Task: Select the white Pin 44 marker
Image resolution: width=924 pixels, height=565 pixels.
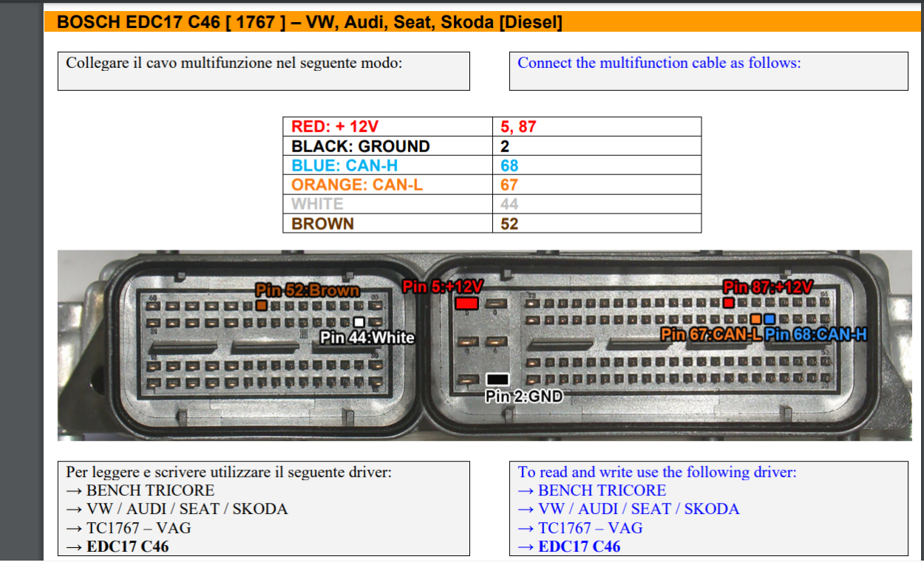Action: (x=359, y=321)
